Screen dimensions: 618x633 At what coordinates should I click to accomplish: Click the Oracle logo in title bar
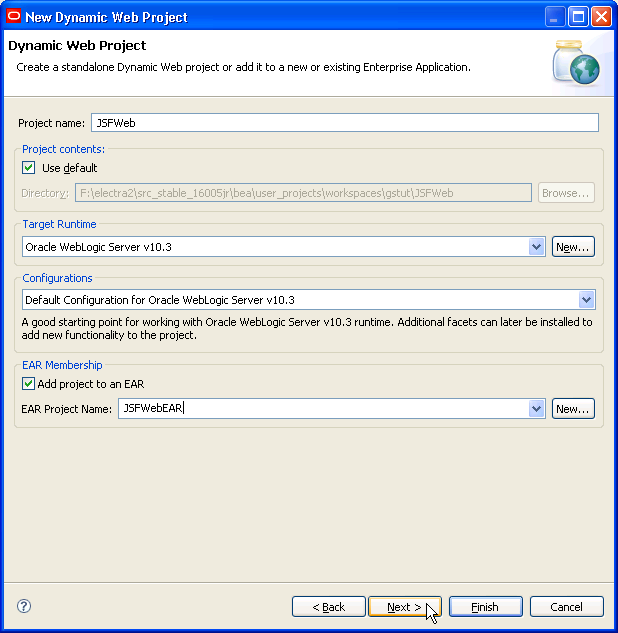pyautogui.click(x=14, y=17)
